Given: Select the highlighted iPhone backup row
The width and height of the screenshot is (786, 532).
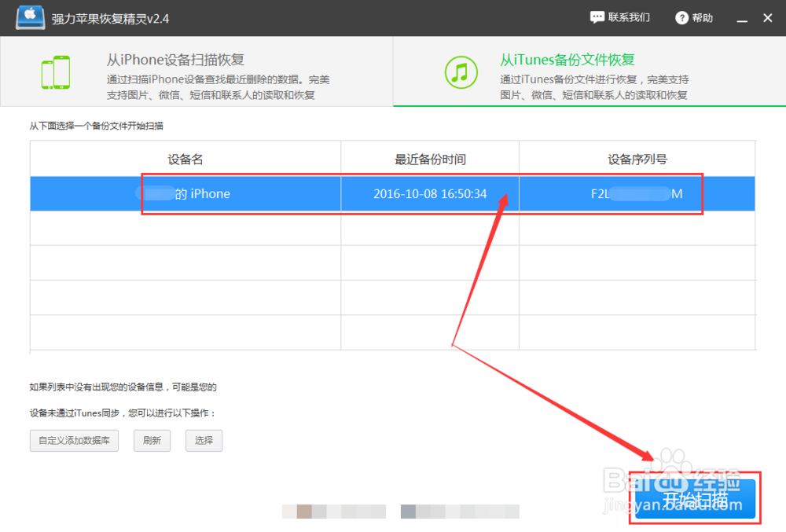Looking at the screenshot, I should [236, 193].
